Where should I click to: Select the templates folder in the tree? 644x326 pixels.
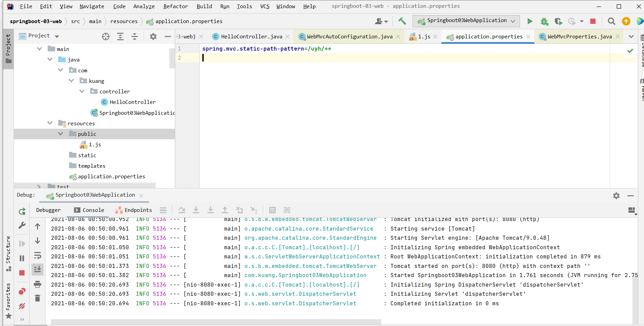(87, 166)
